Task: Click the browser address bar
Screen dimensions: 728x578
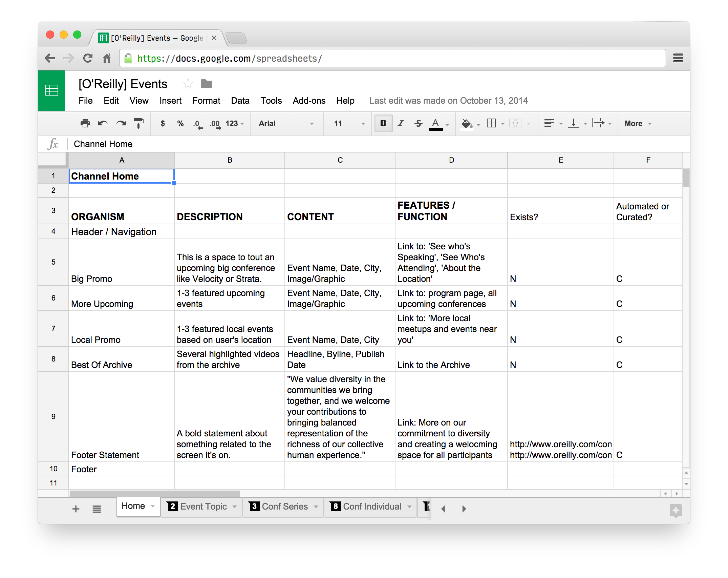Action: coord(393,58)
